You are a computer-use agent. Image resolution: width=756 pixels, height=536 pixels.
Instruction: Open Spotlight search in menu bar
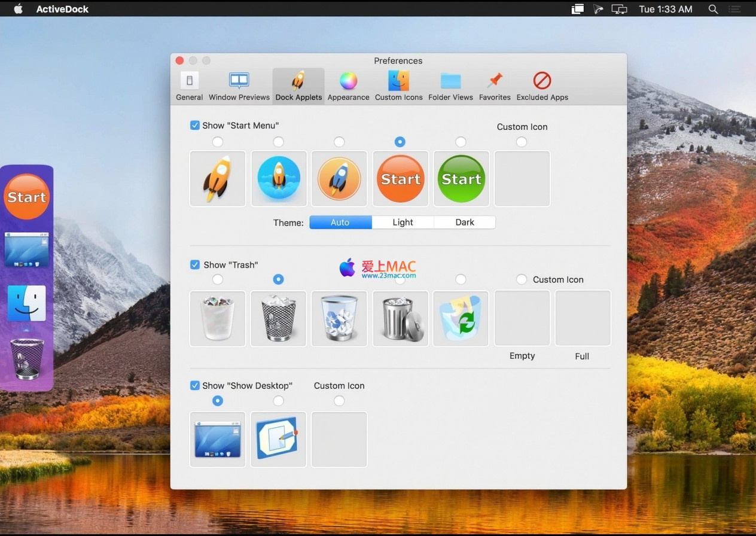(713, 9)
